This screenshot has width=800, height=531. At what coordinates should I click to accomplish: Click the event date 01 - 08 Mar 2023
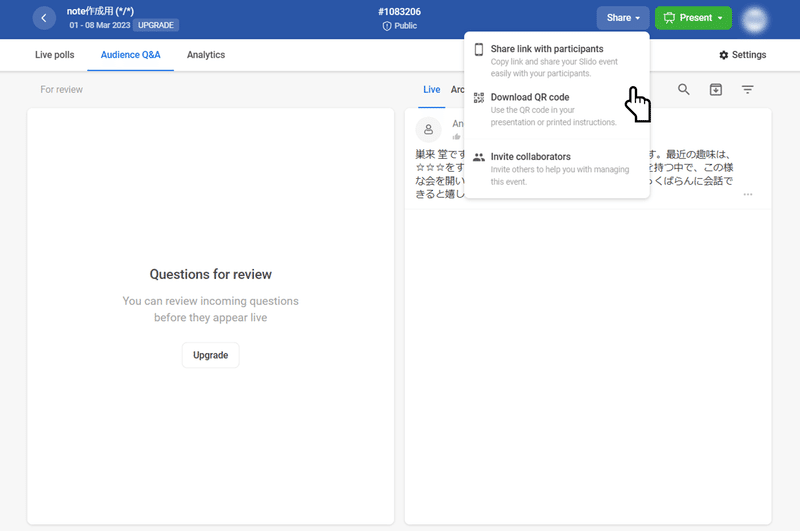(100, 25)
